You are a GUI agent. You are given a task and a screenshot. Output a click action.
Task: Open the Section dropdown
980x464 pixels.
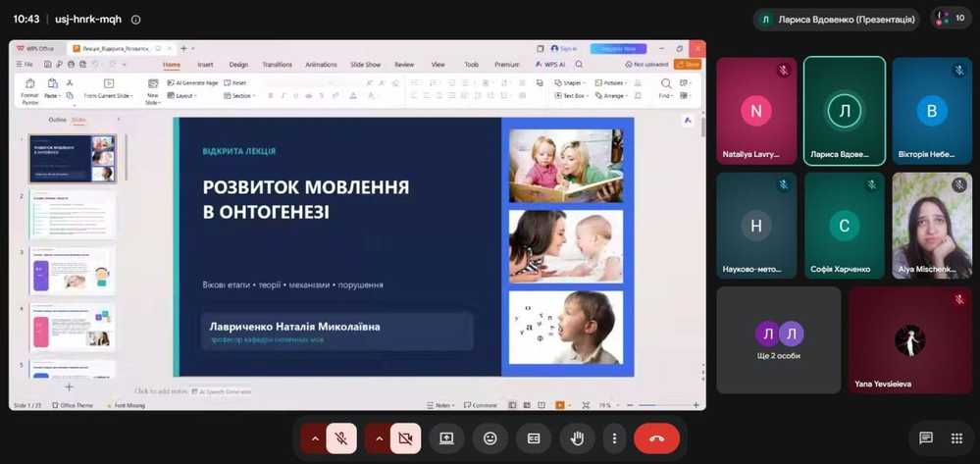pos(239,96)
